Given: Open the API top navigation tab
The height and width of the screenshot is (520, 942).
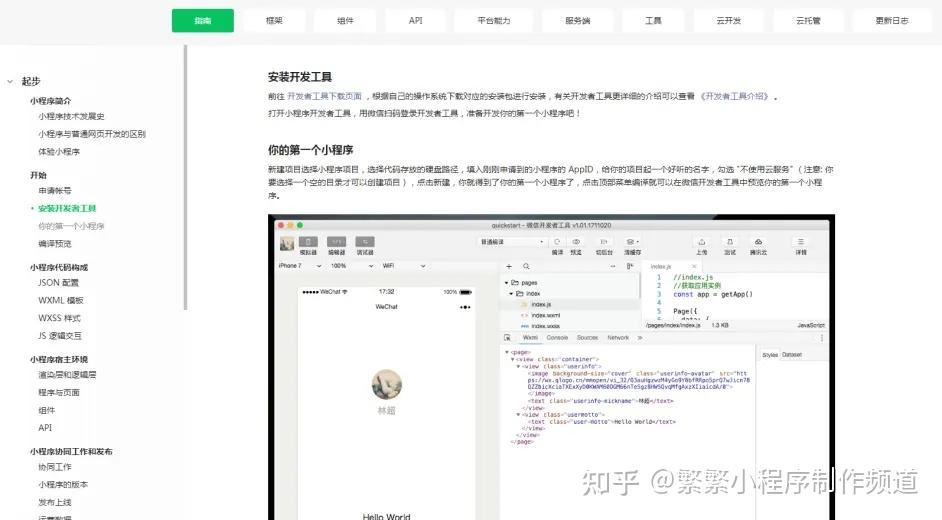Looking at the screenshot, I should (x=415, y=20).
